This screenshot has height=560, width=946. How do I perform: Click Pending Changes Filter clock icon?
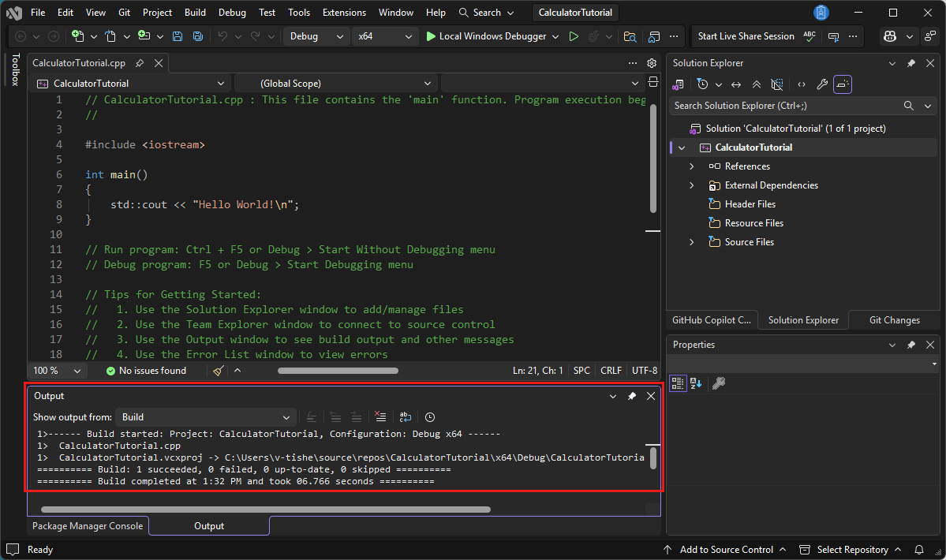tap(702, 84)
